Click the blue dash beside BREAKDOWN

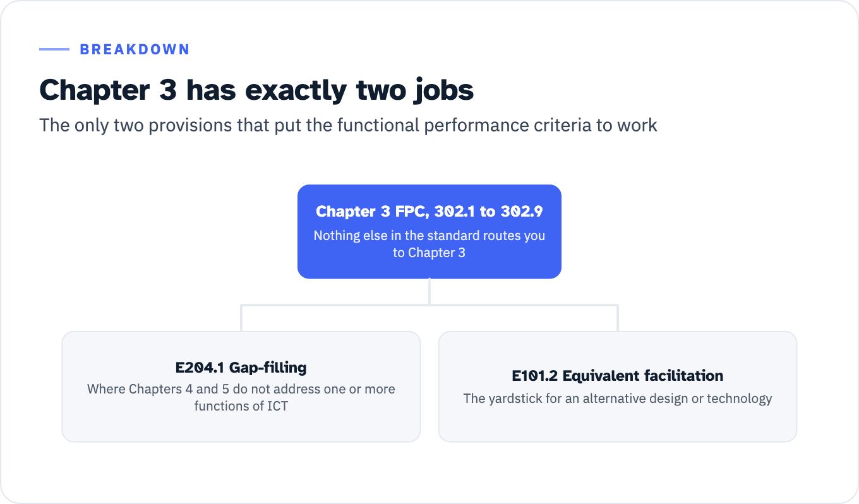[54, 49]
